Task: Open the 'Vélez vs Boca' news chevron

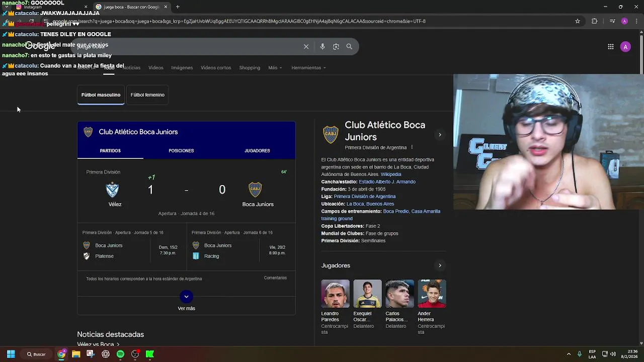Action: [x=118, y=344]
